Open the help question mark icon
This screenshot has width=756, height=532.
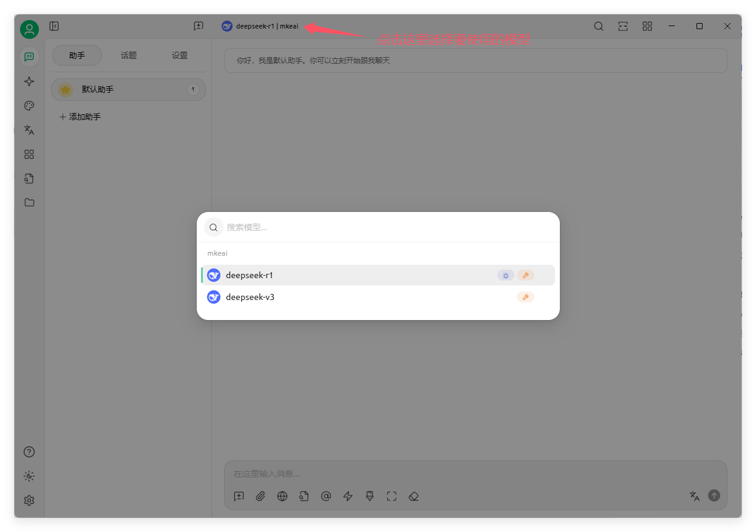(x=29, y=452)
